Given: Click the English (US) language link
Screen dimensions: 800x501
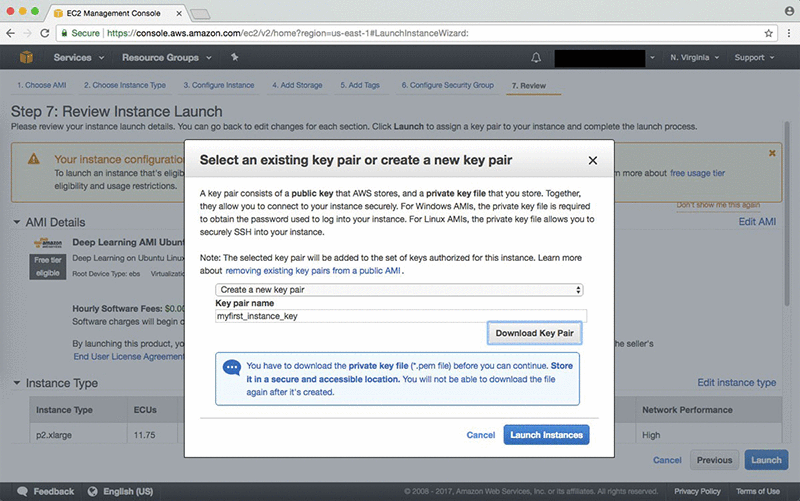Looking at the screenshot, I should click(128, 491).
